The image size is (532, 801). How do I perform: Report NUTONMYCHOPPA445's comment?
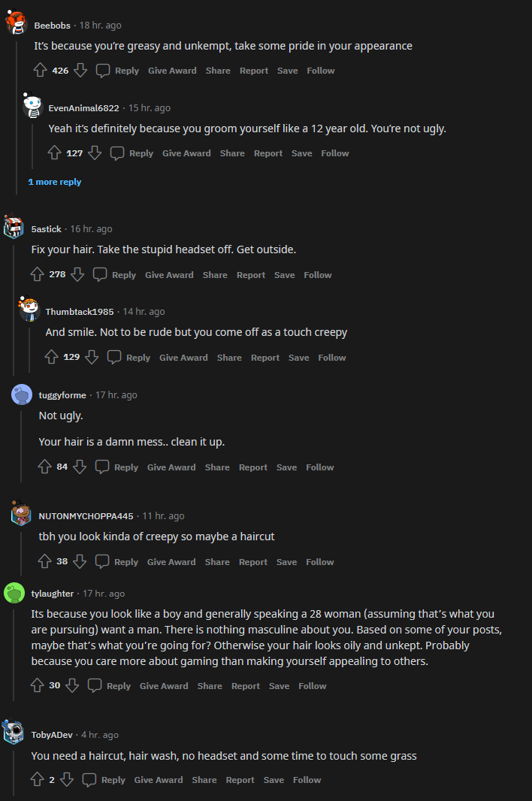click(x=253, y=561)
